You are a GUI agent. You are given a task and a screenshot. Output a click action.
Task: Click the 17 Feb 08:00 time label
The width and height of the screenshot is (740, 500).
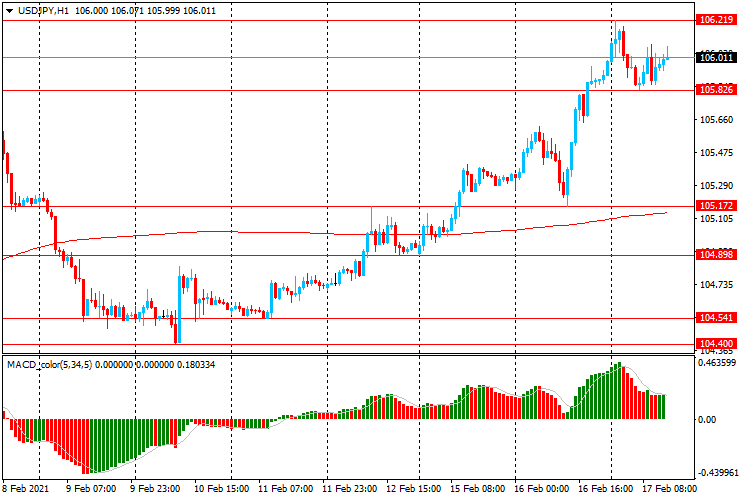[669, 488]
